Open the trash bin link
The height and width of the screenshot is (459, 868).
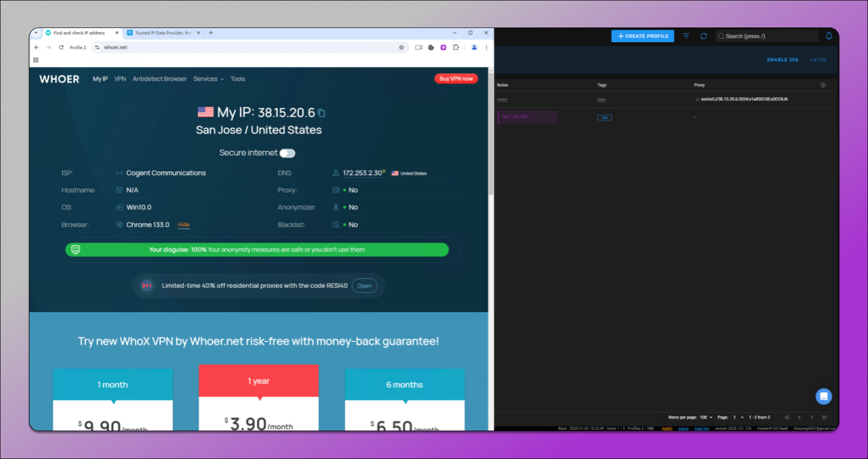click(x=701, y=429)
